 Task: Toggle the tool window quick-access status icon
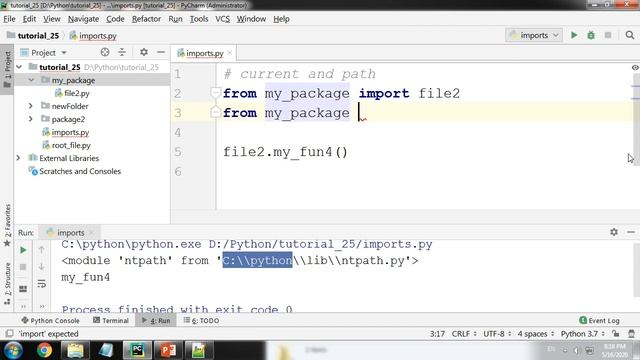pyautogui.click(x=10, y=333)
